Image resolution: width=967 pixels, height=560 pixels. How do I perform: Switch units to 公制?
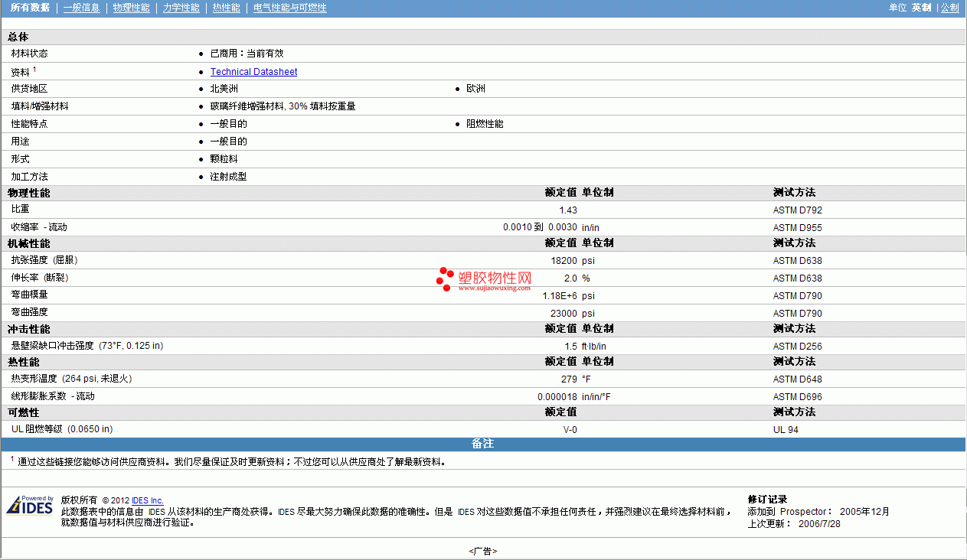pos(949,8)
